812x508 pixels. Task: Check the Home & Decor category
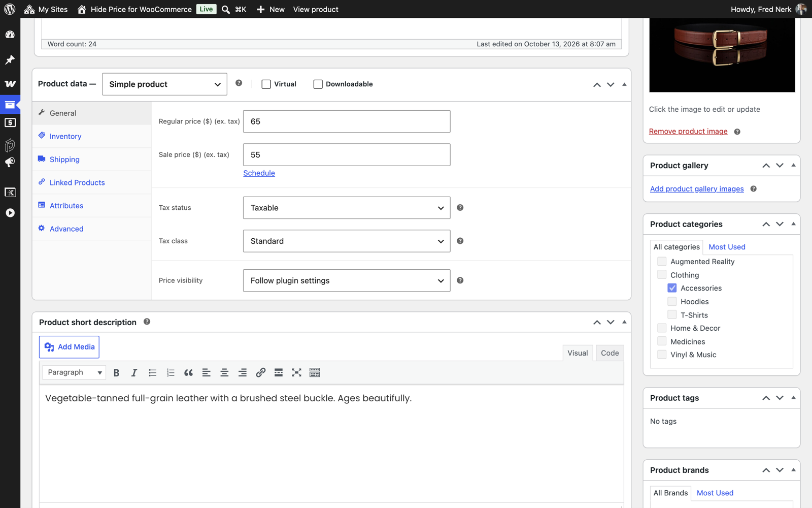point(662,328)
